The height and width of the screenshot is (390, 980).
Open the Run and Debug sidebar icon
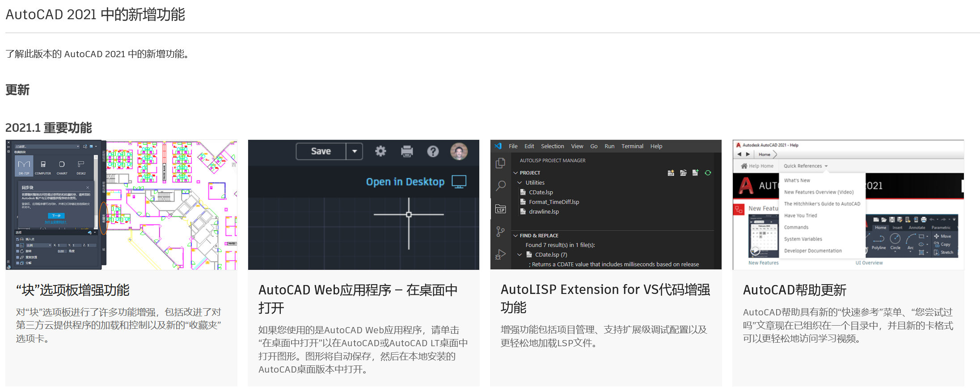(501, 255)
